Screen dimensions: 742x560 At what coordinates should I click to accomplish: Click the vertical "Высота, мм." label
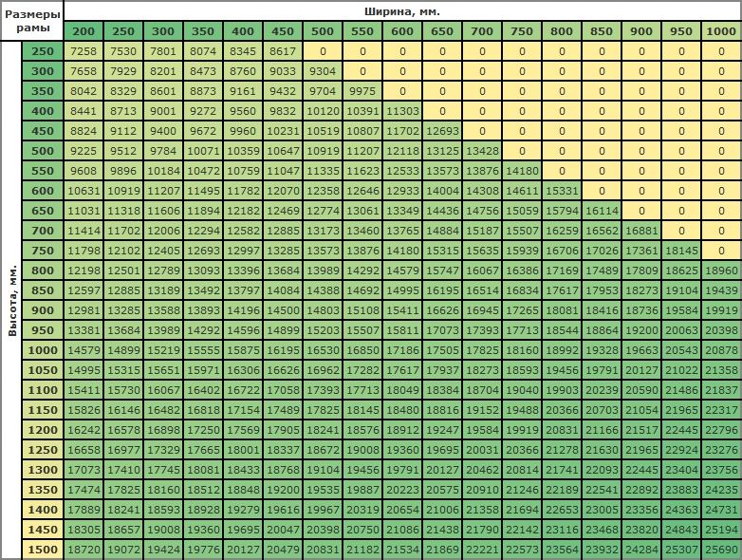click(x=13, y=300)
